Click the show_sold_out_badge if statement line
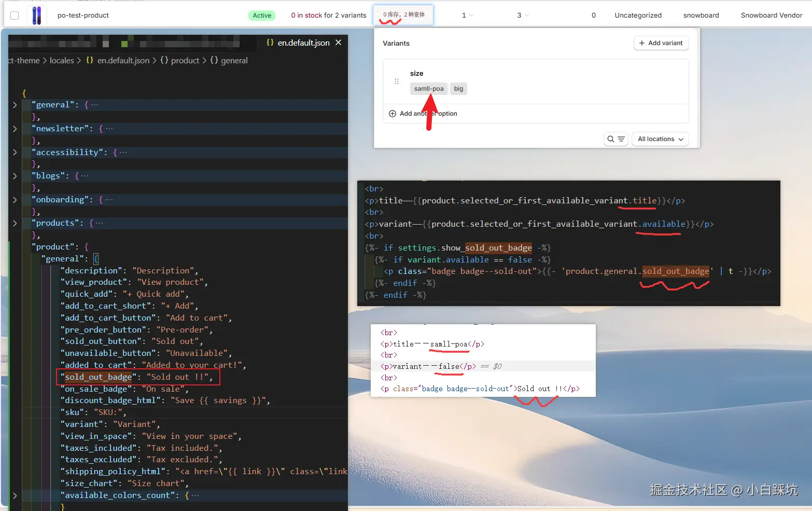 click(x=458, y=248)
